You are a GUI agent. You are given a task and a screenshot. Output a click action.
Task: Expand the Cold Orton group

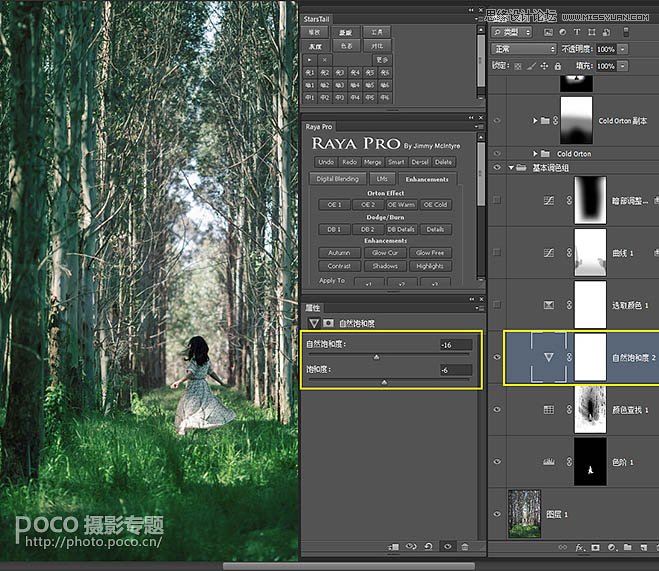coord(535,154)
